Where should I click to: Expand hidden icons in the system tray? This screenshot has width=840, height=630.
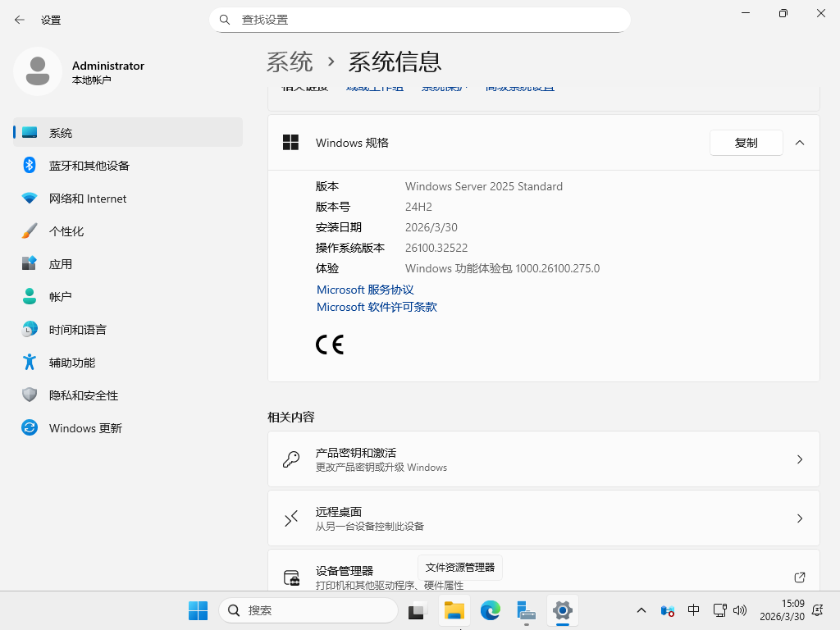click(x=641, y=610)
